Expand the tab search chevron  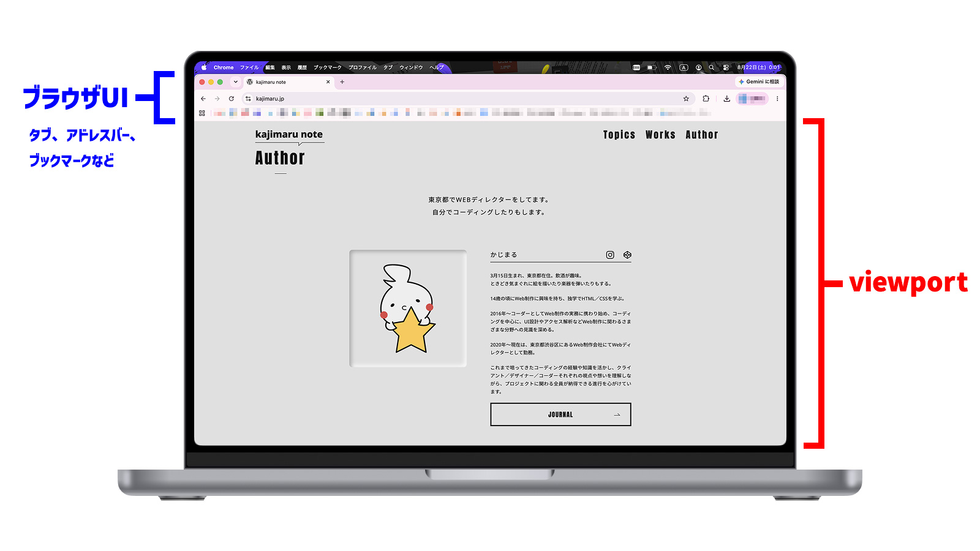click(235, 82)
